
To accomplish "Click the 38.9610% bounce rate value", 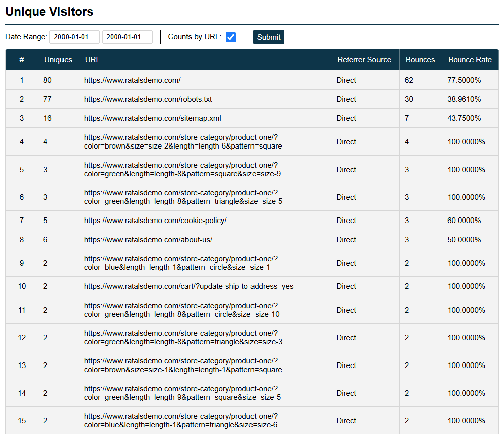I will point(464,99).
